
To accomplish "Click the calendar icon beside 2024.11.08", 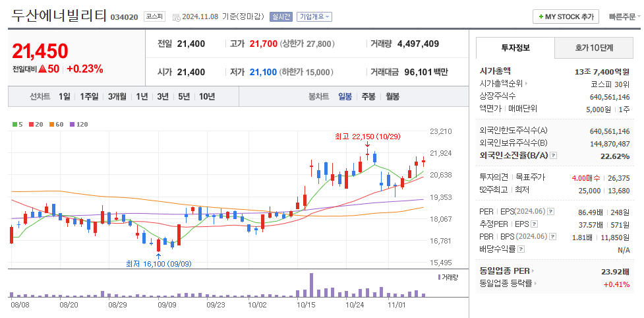I will [176, 17].
